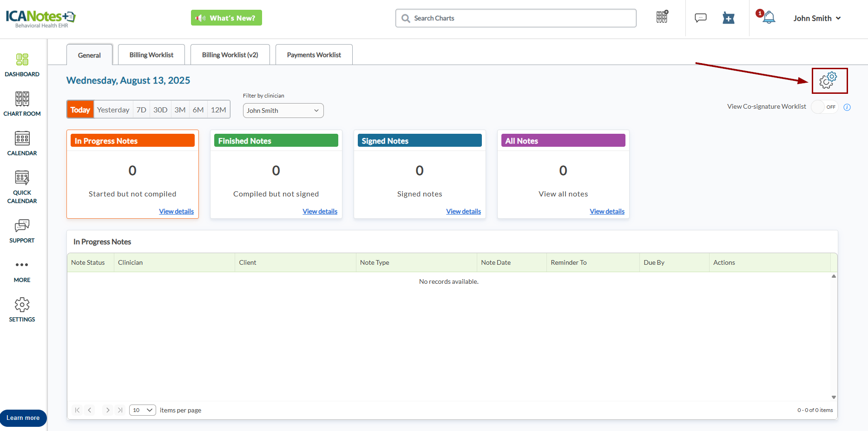Screen dimensions: 868x431
Task: Select the Yesterday date range
Action: click(x=113, y=110)
